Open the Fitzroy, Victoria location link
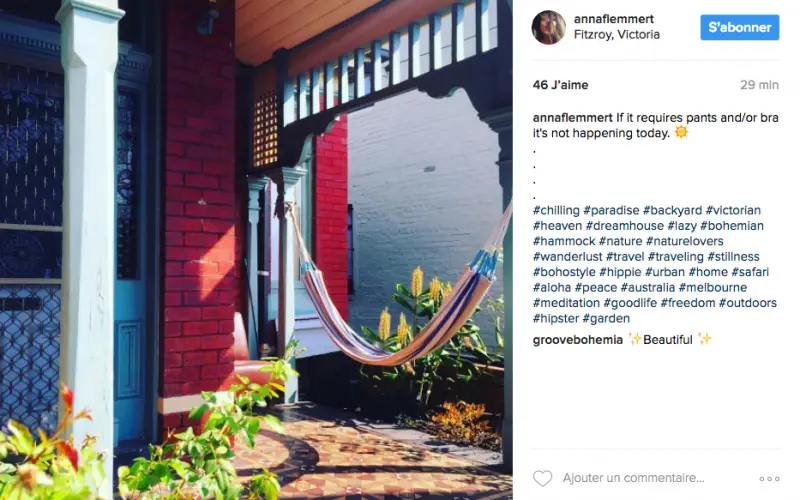 616,35
